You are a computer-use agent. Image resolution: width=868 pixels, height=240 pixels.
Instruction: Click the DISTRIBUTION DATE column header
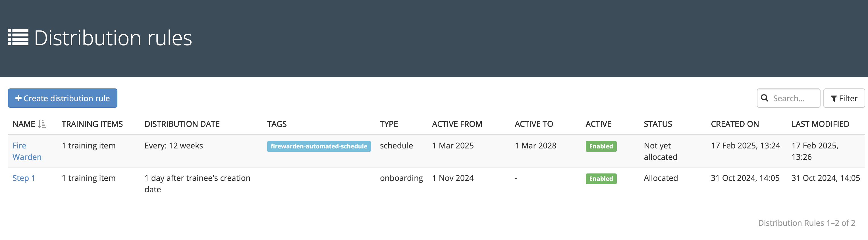[182, 124]
